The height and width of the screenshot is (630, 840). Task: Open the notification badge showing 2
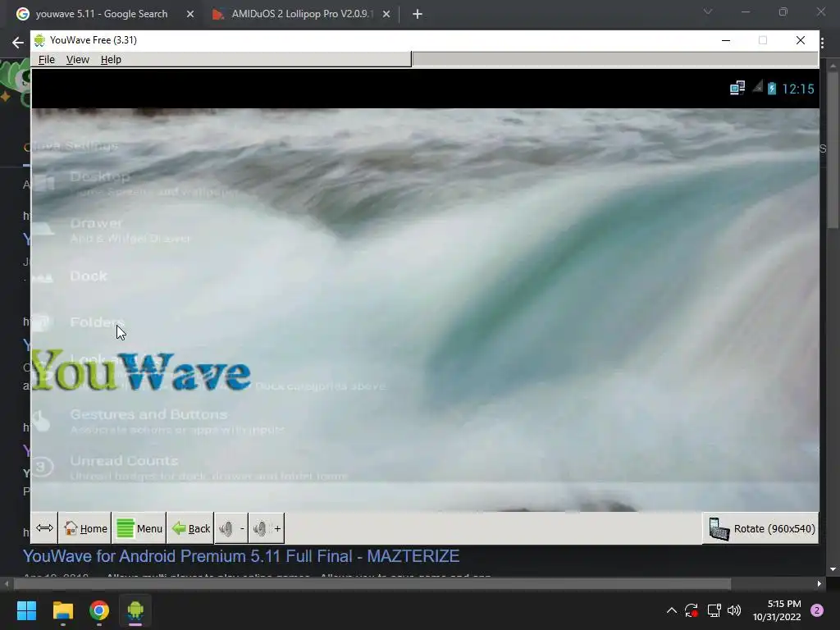pos(817,610)
